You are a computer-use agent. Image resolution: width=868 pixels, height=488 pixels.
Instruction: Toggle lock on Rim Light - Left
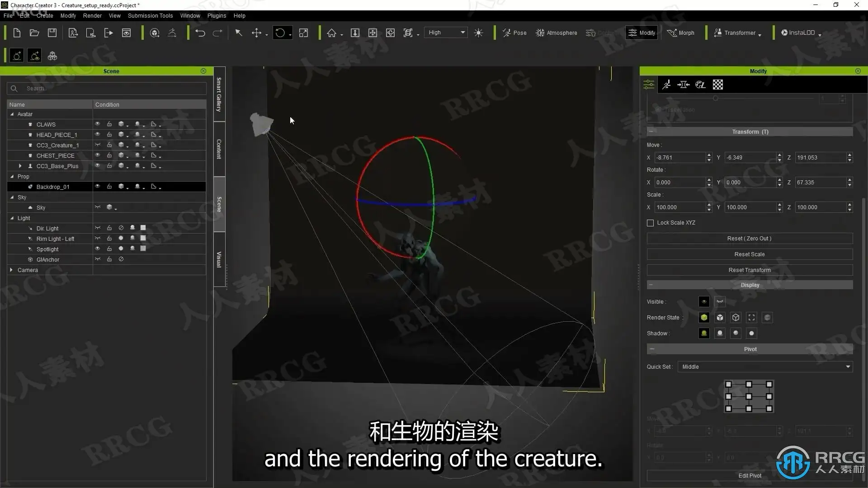pos(109,238)
